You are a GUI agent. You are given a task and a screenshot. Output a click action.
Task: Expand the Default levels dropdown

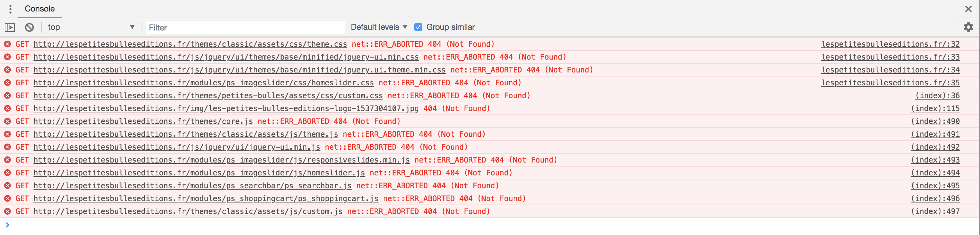coord(379,27)
